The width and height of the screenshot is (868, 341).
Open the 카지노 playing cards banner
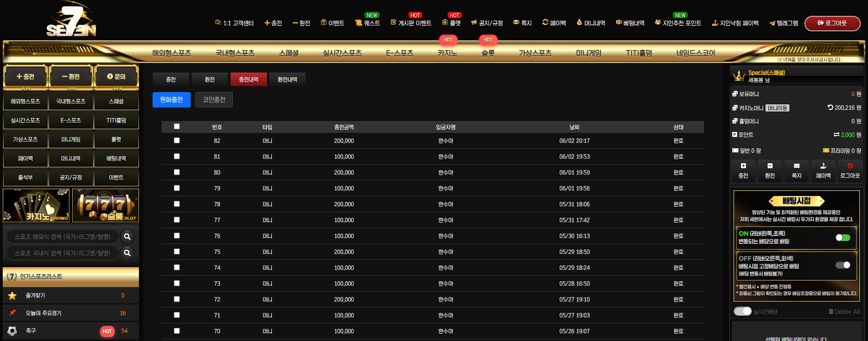click(x=36, y=205)
